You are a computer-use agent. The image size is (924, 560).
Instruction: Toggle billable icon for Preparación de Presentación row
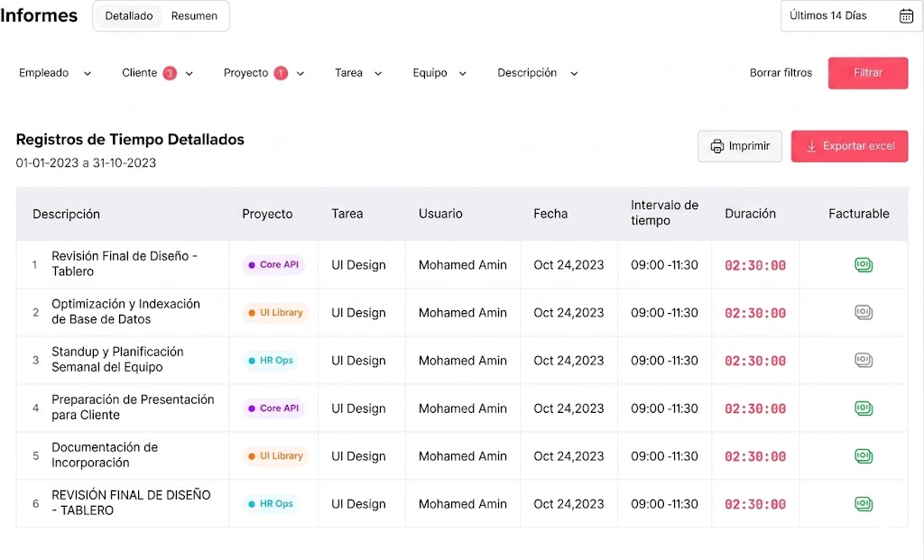click(864, 409)
